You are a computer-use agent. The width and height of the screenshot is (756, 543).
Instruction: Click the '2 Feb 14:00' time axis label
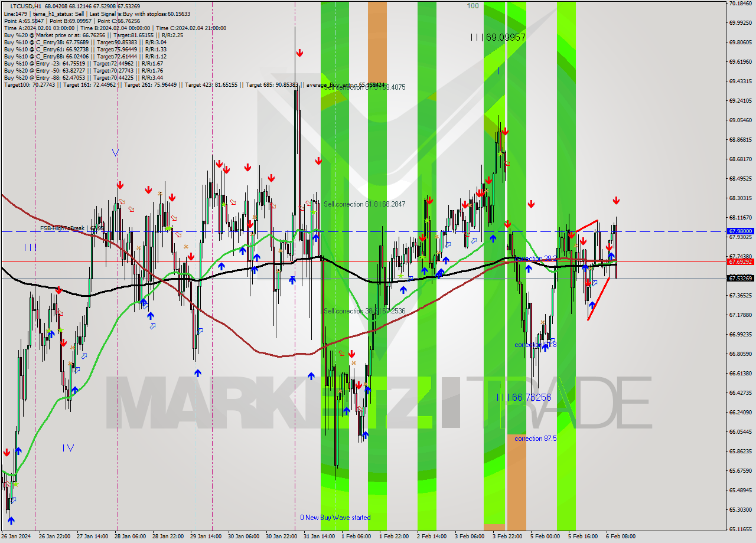(431, 537)
